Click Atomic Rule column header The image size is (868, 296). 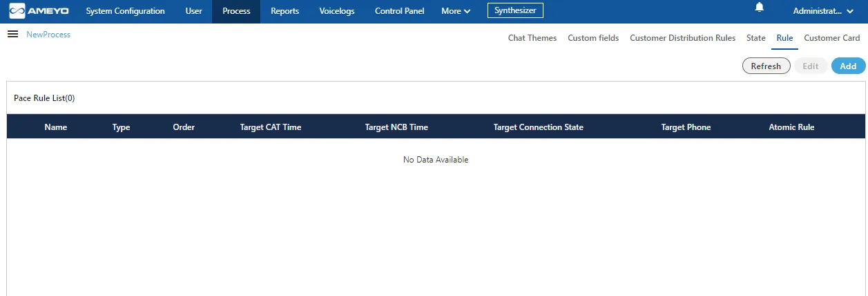tap(791, 127)
